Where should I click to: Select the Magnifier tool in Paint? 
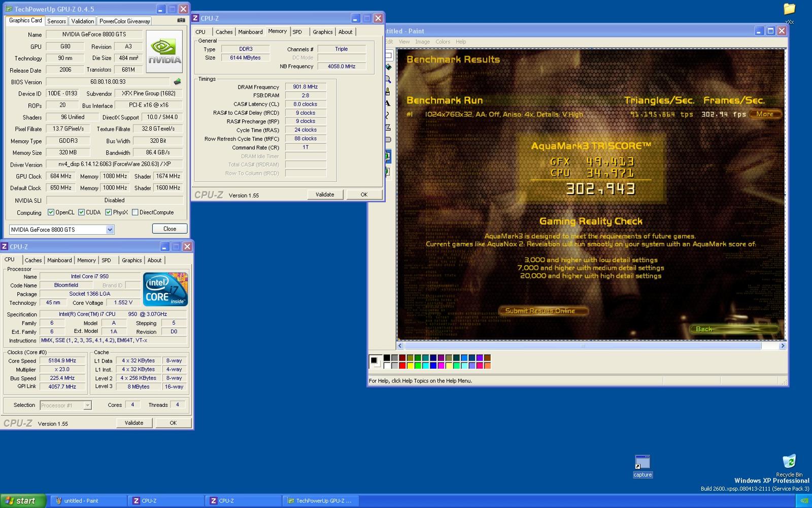388,79
